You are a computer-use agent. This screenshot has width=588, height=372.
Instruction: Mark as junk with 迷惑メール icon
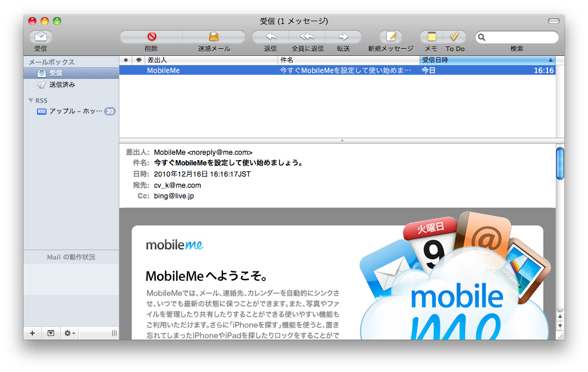214,36
